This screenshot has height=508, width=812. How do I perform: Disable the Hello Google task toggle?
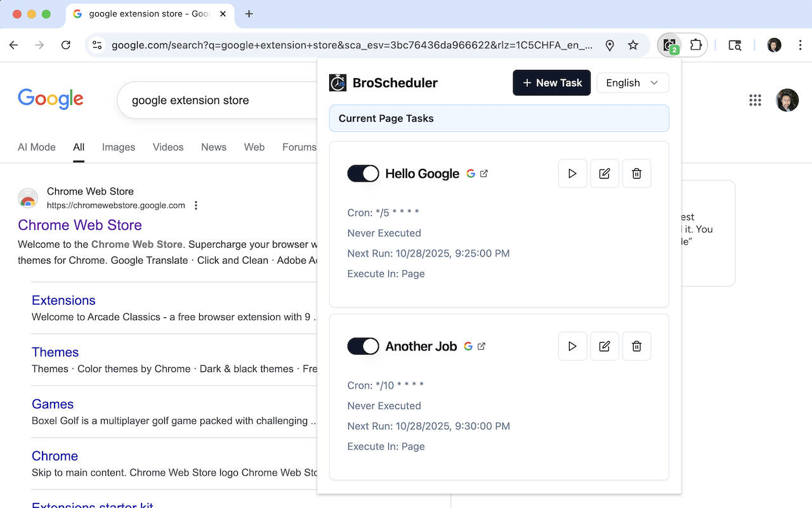tap(362, 173)
